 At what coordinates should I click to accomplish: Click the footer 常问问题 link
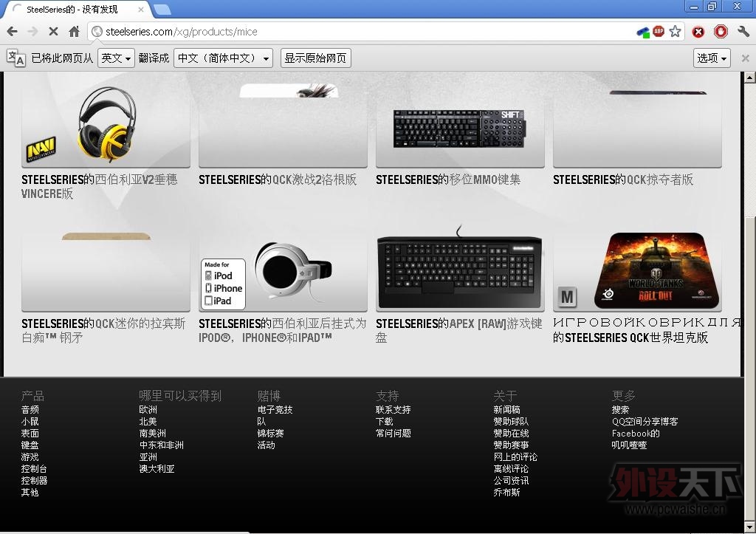393,433
